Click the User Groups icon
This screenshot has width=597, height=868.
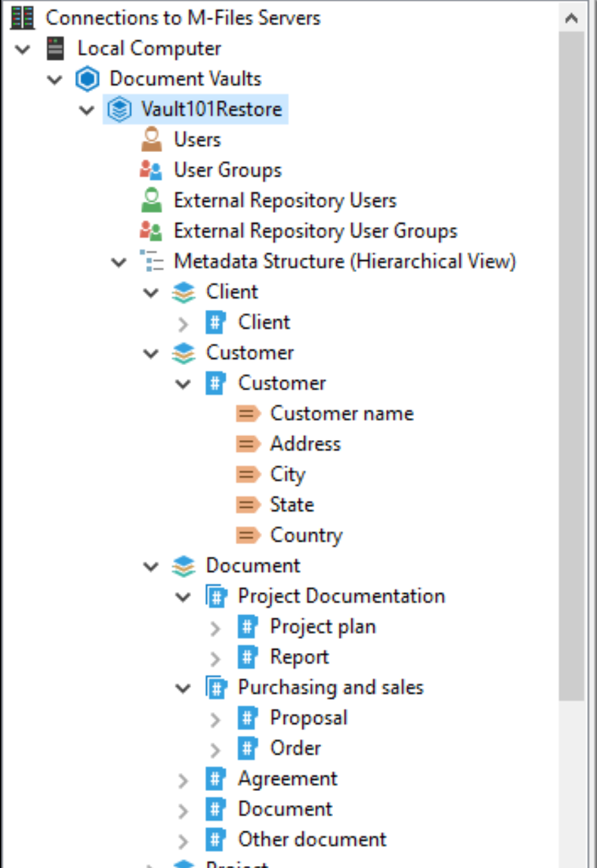[x=151, y=171]
